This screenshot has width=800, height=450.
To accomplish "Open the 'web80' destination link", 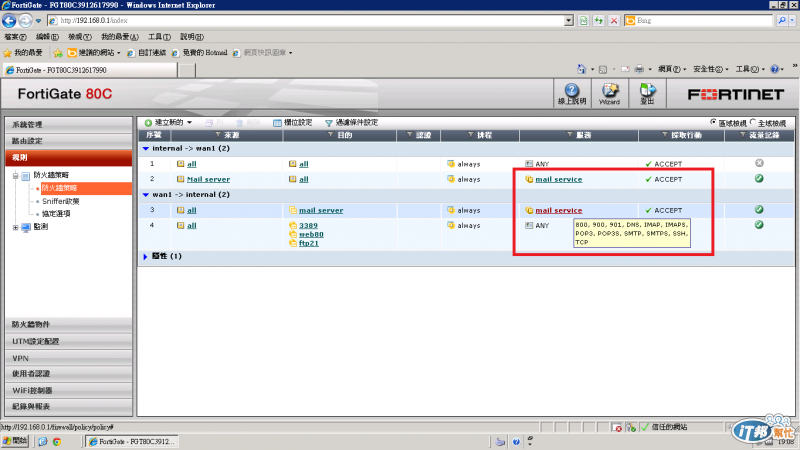I will coord(311,234).
